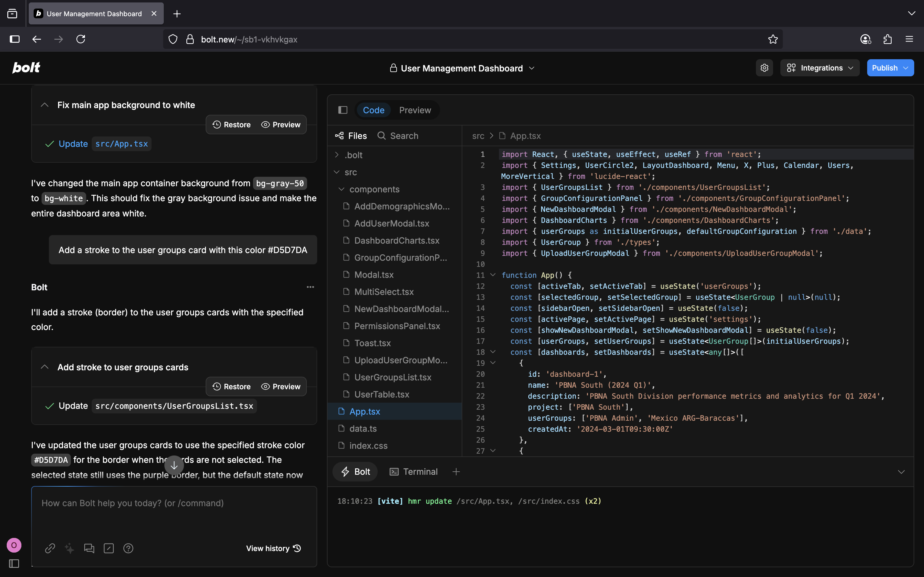Restore the Fix main app background version
924x577 pixels.
pos(231,125)
